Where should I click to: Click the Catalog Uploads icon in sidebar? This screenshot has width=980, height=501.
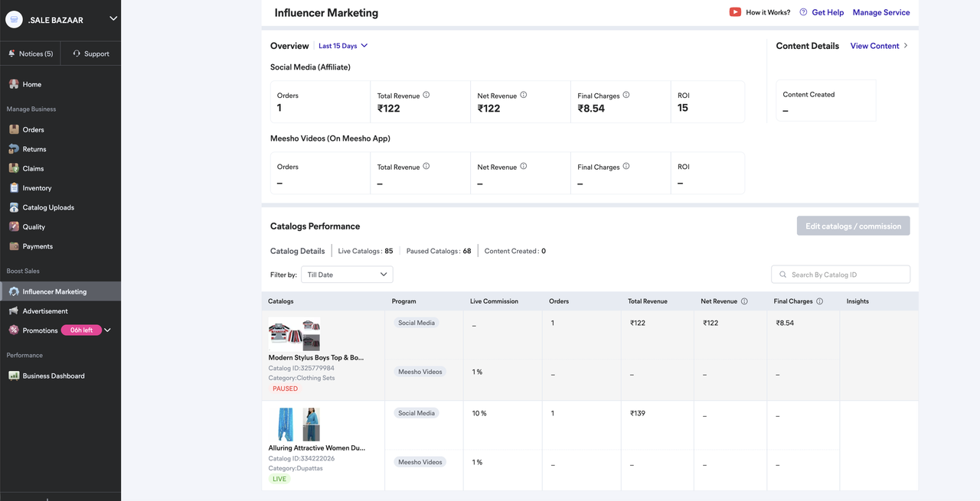click(14, 207)
